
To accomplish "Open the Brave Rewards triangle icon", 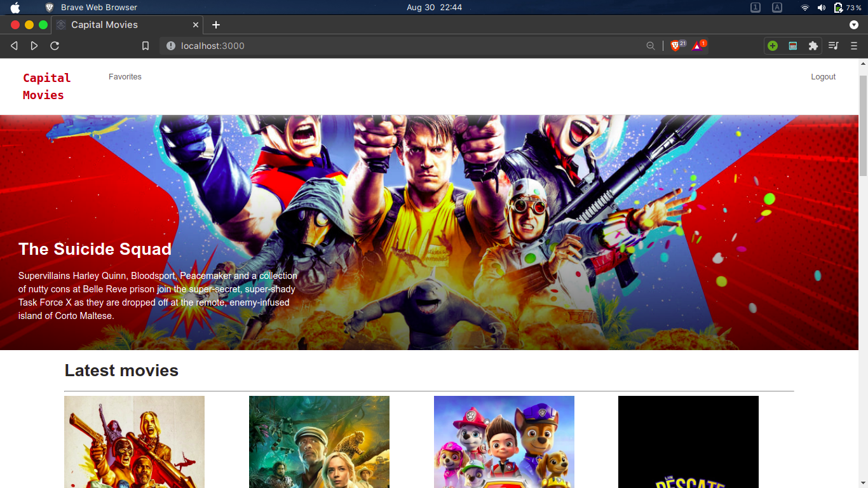I will [698, 46].
